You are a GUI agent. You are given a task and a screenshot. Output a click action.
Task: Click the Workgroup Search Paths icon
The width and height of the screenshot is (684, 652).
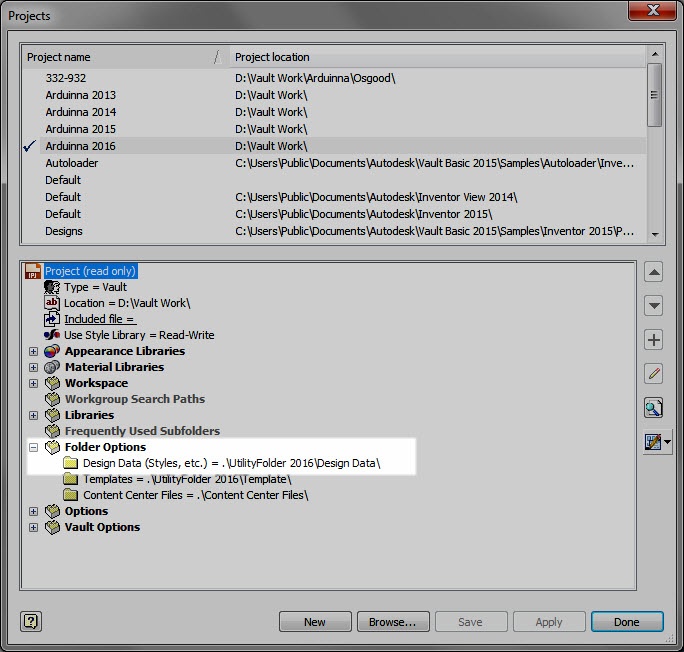click(x=52, y=399)
